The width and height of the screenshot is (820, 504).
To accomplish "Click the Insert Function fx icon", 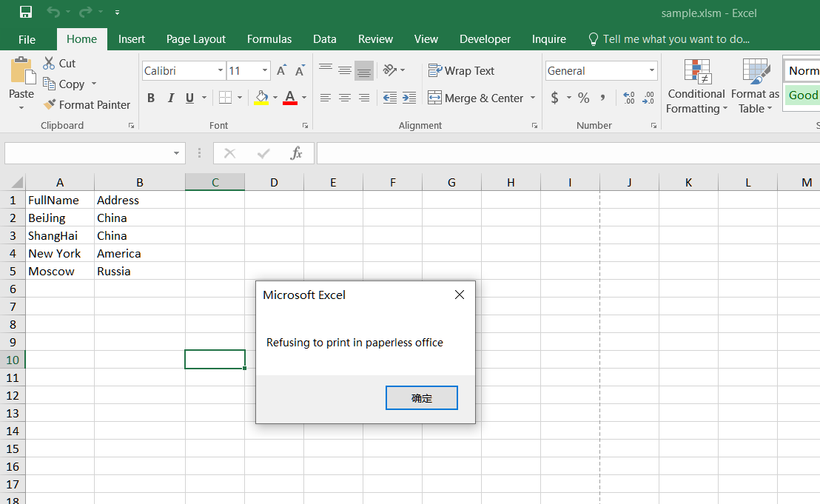I will [x=296, y=153].
